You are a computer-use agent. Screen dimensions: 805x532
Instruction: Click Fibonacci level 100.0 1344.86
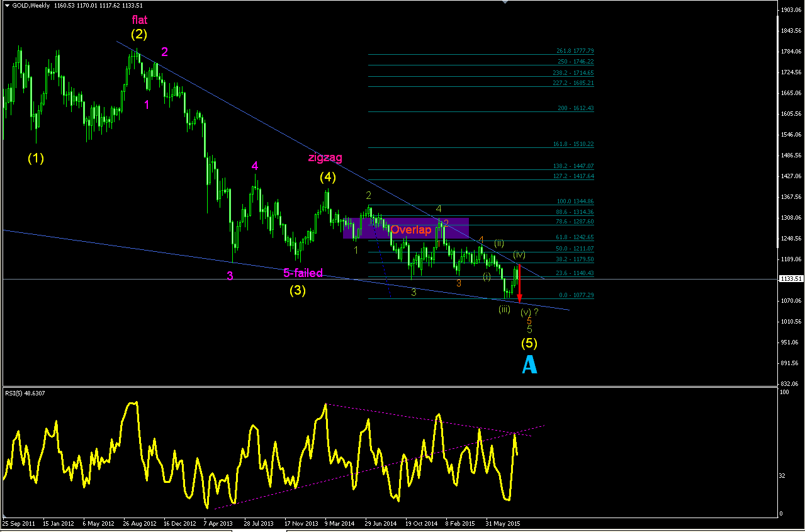(575, 201)
